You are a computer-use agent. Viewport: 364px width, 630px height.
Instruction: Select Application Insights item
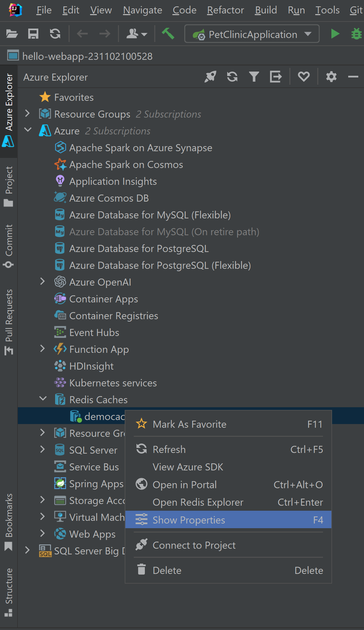coord(106,181)
